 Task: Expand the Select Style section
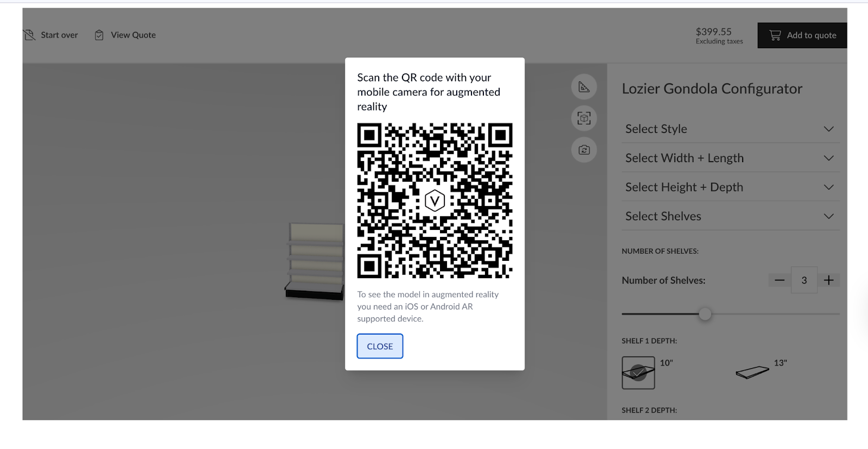point(731,129)
